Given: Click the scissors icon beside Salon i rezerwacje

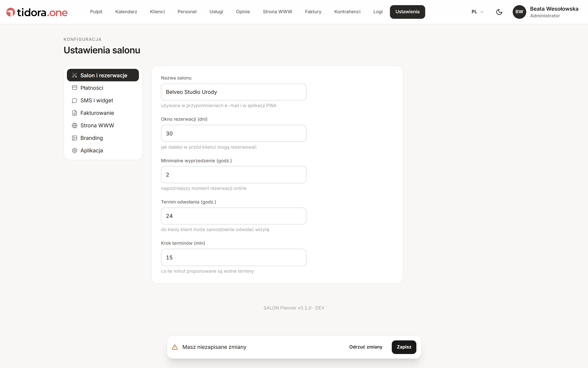Looking at the screenshot, I should [75, 75].
